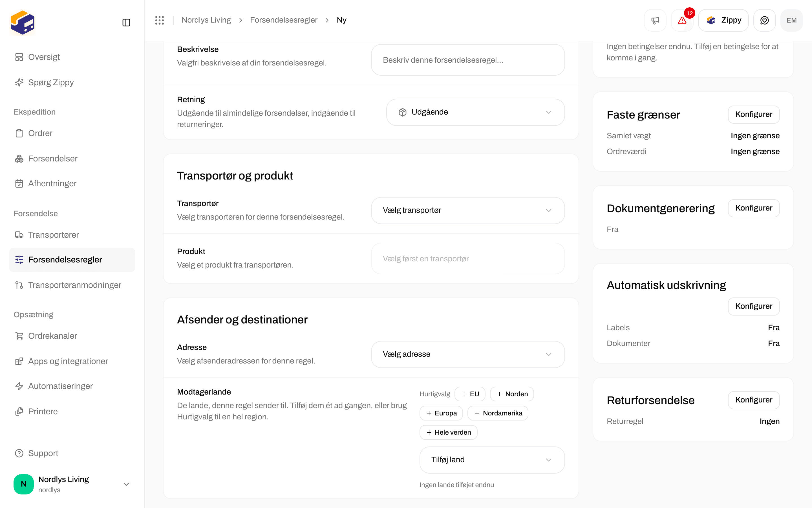The width and height of the screenshot is (812, 508).
Task: Click Konfigurer for Automatisk udskrivning
Action: pos(754,306)
